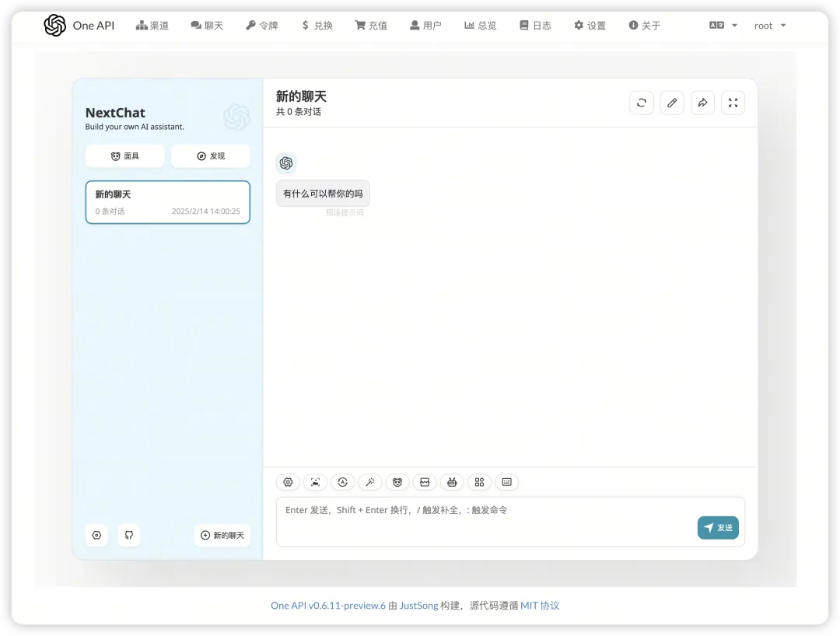Navigate to the 用户 users menu

pos(425,25)
